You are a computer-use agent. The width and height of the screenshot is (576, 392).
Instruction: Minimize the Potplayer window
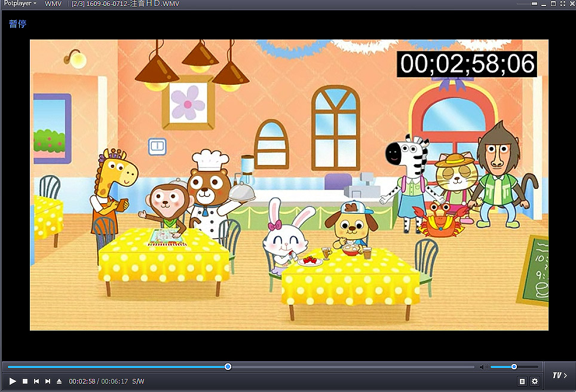pyautogui.click(x=544, y=4)
